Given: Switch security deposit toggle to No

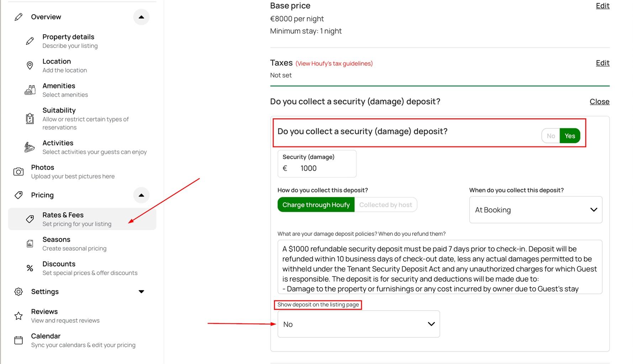Looking at the screenshot, I should tap(551, 136).
